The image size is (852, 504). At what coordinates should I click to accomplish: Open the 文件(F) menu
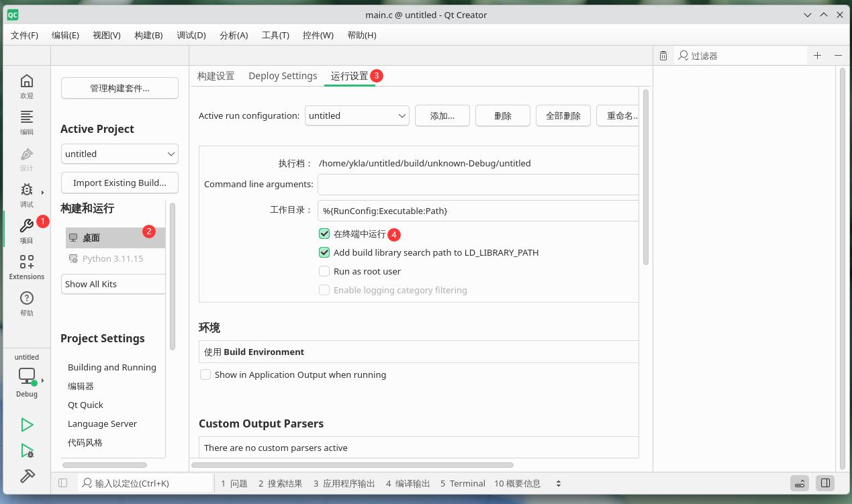(25, 35)
